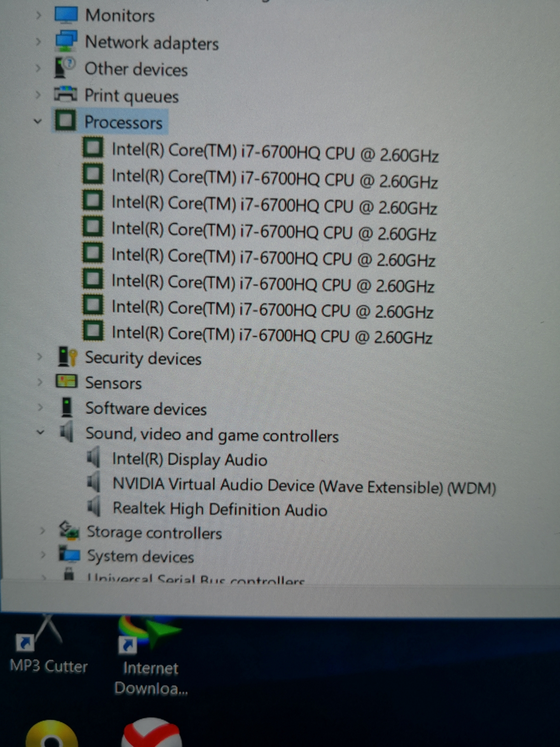Expand the Monitors category
Image resolution: width=560 pixels, height=747 pixels.
38,16
